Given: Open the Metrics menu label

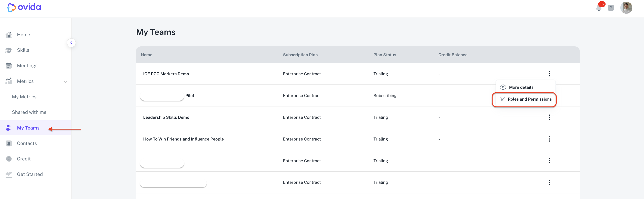Looking at the screenshot, I should (25, 81).
